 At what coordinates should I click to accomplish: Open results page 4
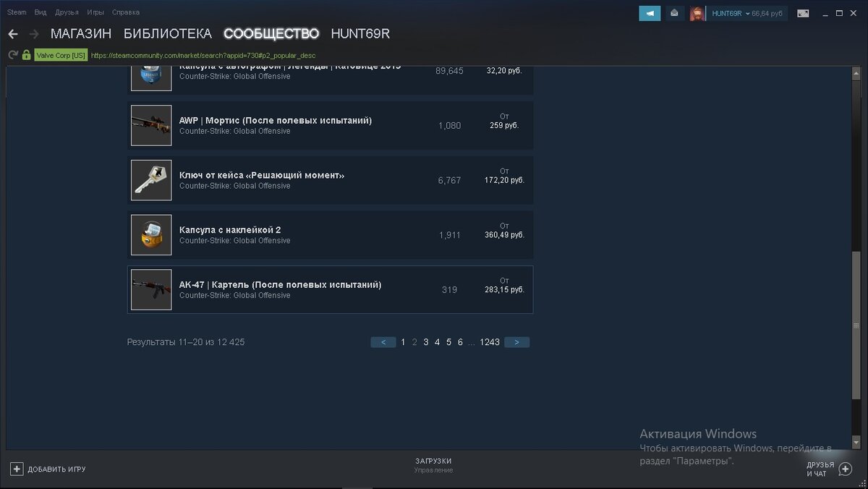tap(437, 342)
